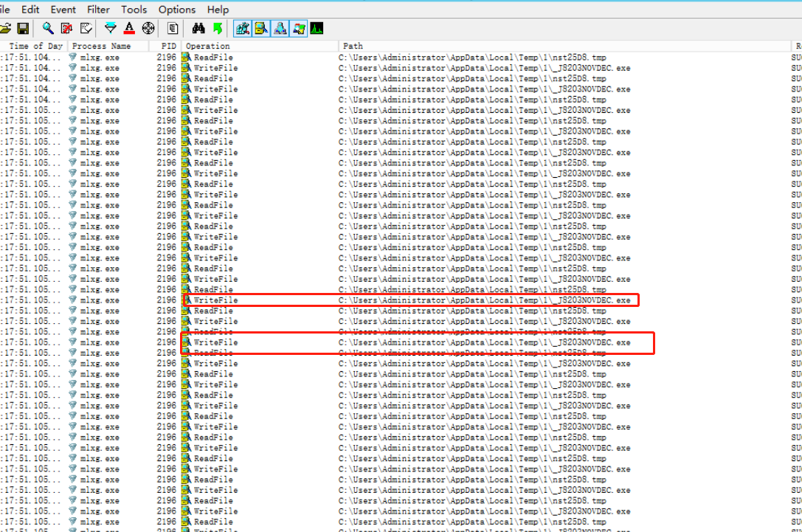Screen dimensions: 802x532
Task: Toggle Show Profiling Events
Action: point(317,29)
